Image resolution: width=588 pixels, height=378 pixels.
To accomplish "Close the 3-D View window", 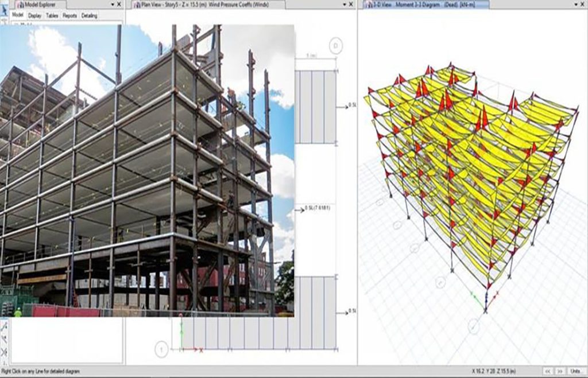I will tap(583, 5).
